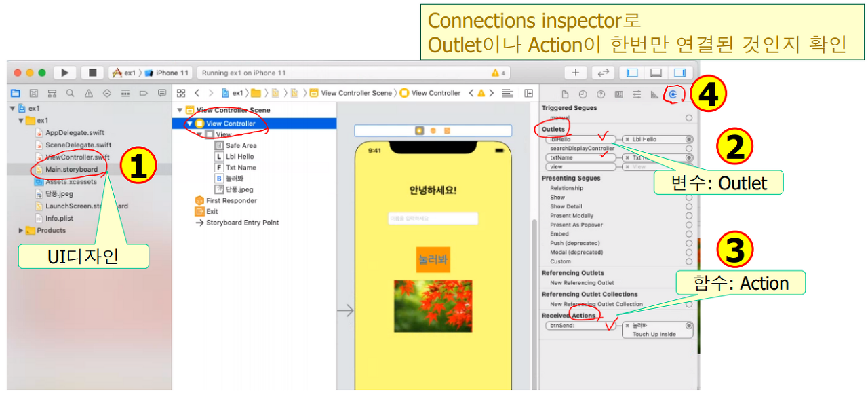Collapse View Controller Scene in outline
This screenshot has width=868, height=393.
[180, 110]
